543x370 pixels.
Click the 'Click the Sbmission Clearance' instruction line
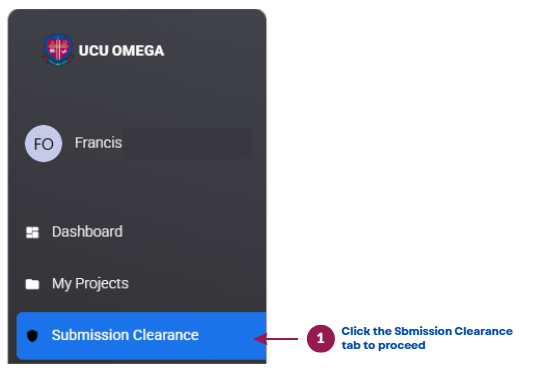427,331
